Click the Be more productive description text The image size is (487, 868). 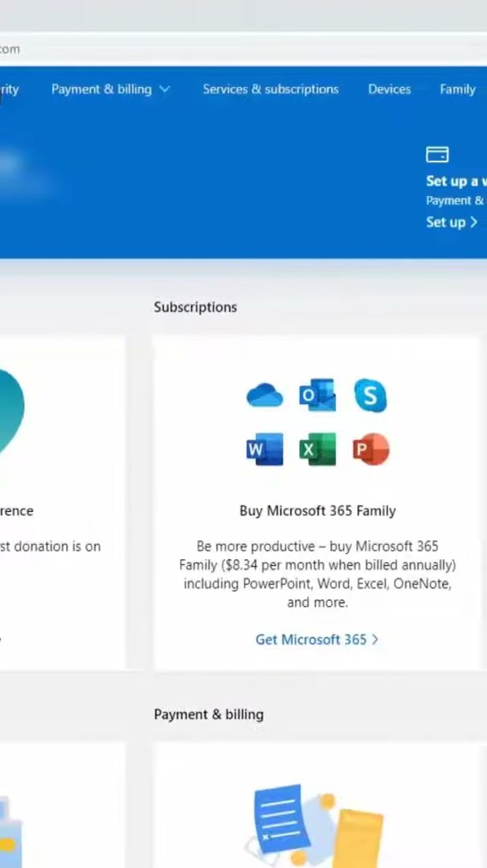coord(317,574)
